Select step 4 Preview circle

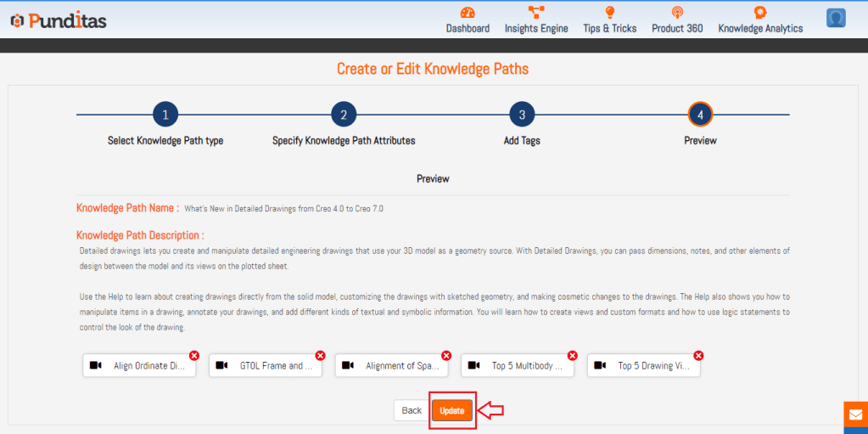pos(700,115)
